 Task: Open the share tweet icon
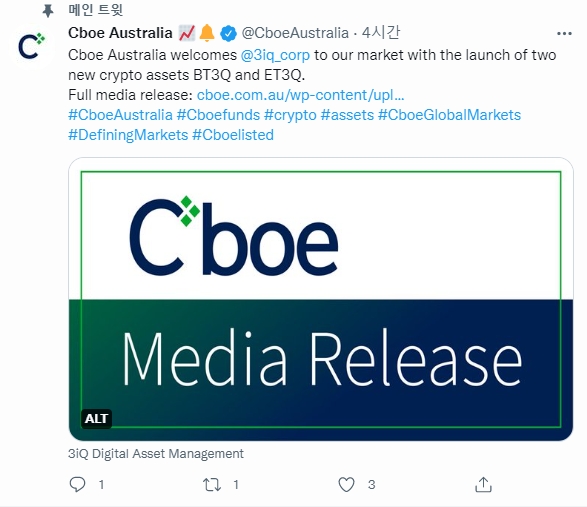tap(483, 484)
